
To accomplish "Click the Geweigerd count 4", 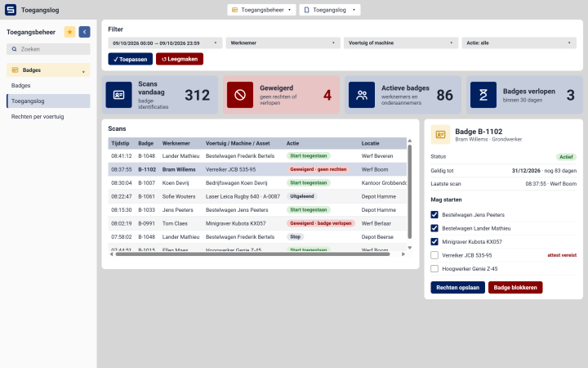I will point(327,95).
